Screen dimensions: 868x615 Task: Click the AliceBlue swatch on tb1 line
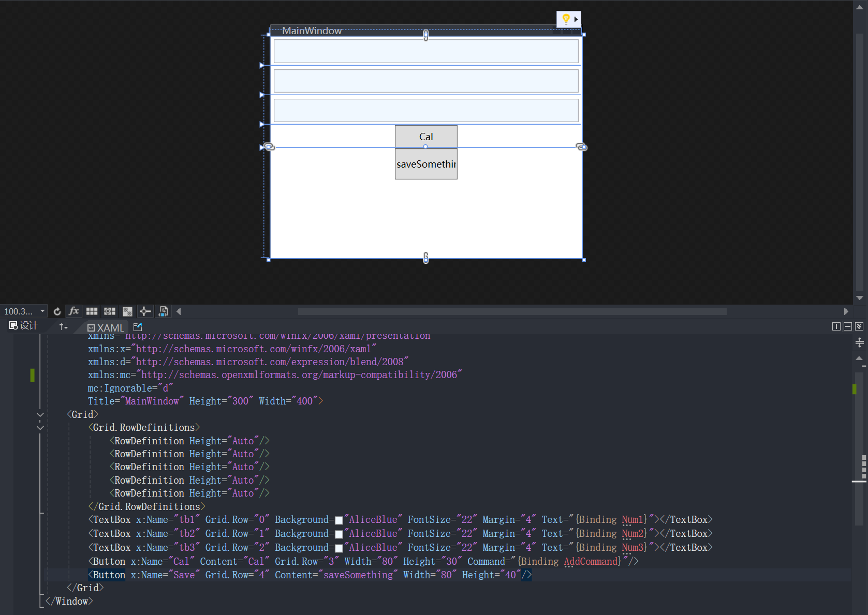(x=339, y=520)
